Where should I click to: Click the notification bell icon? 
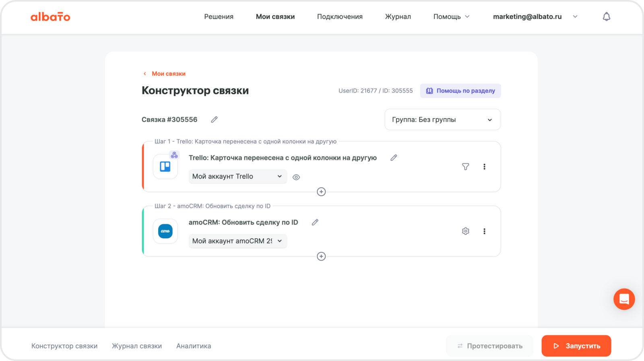click(x=606, y=17)
